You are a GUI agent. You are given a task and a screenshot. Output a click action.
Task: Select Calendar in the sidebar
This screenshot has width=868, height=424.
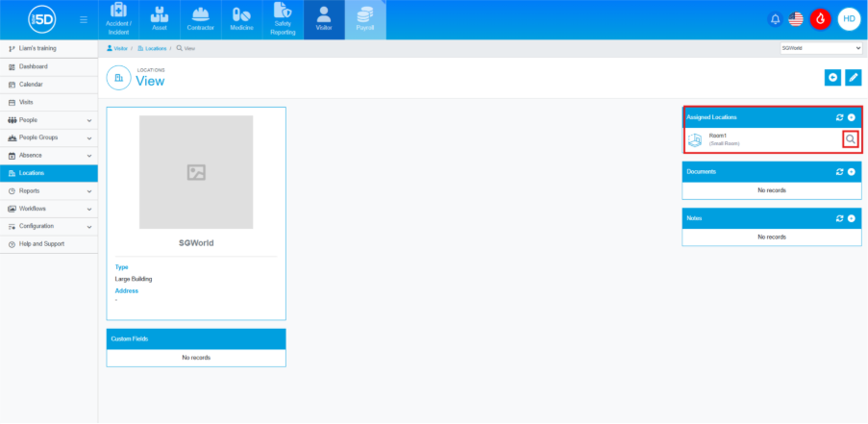pyautogui.click(x=32, y=85)
